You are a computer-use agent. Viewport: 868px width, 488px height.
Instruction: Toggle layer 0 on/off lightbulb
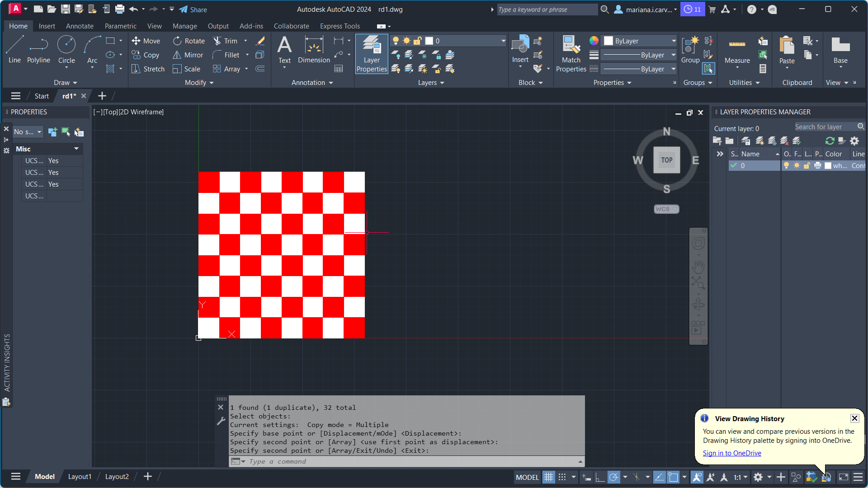tap(786, 166)
